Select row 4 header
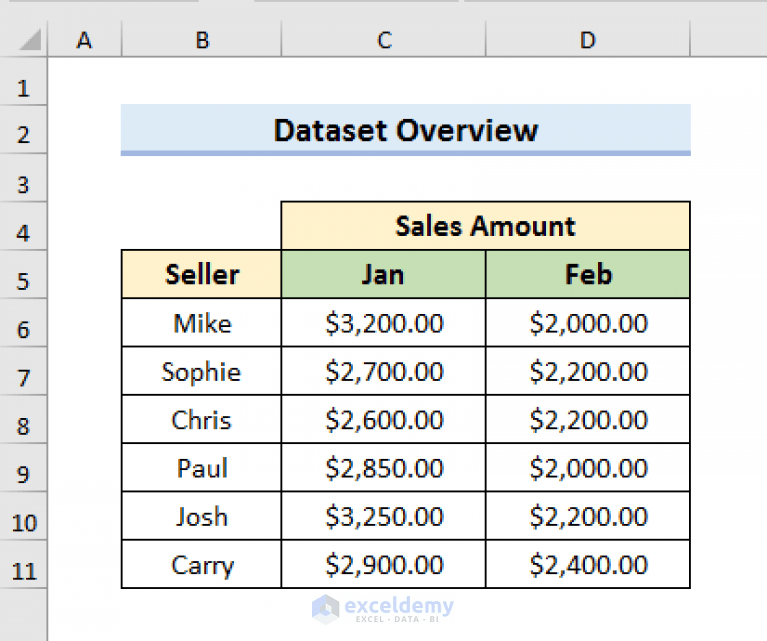 (x=23, y=227)
